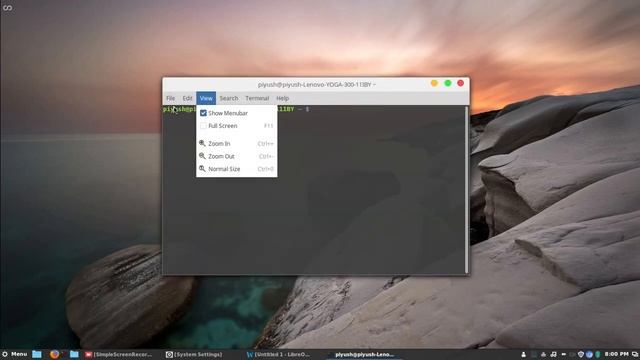Launch Firefox from the panel
Image resolution: width=640 pixels, height=360 pixels.
click(x=54, y=354)
